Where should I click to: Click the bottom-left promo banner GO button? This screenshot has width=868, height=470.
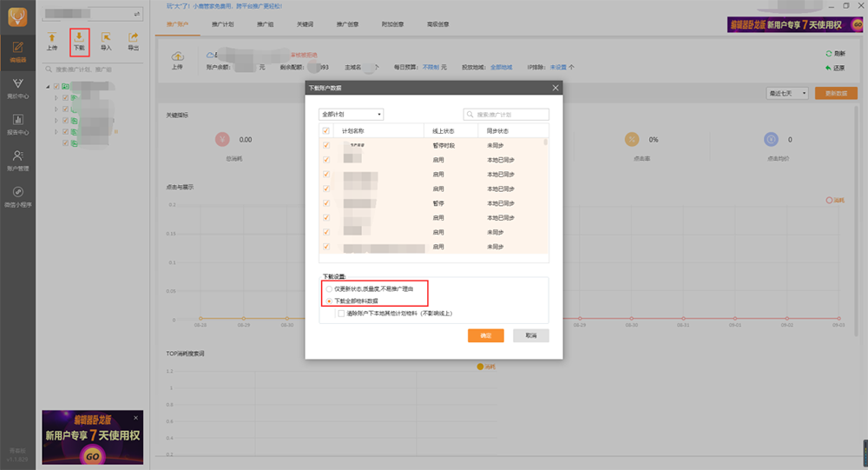[93, 456]
